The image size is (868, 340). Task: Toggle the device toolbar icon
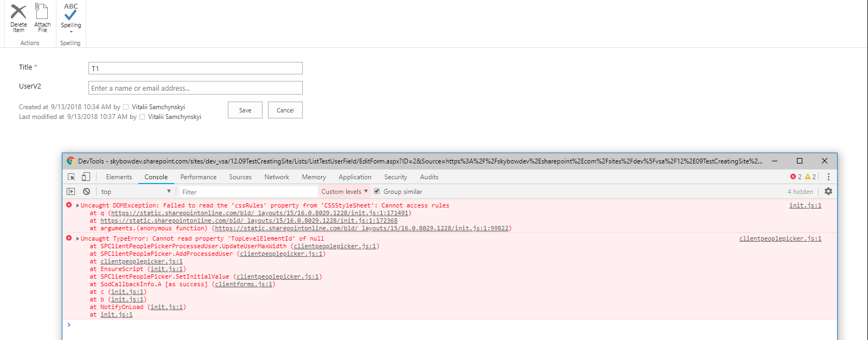pyautogui.click(x=86, y=177)
